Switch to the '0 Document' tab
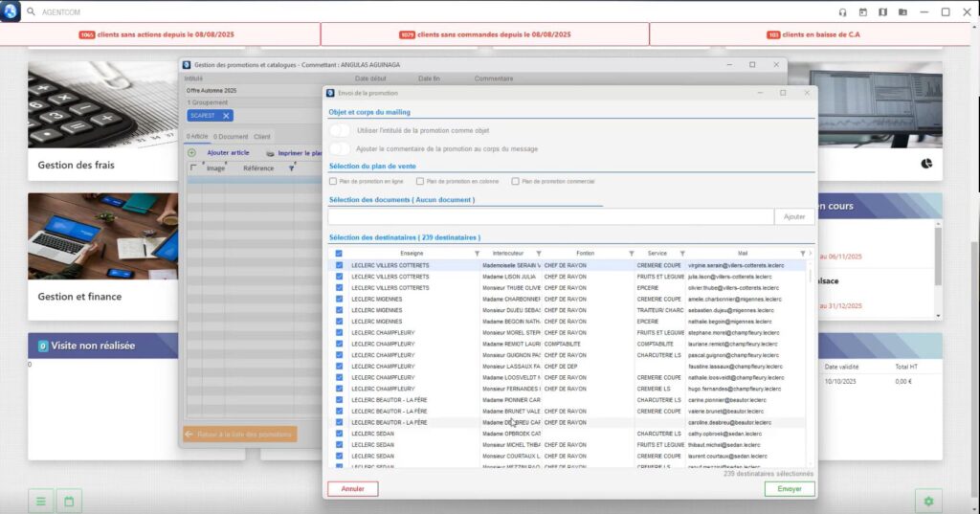The width and height of the screenshot is (980, 514). pos(231,137)
